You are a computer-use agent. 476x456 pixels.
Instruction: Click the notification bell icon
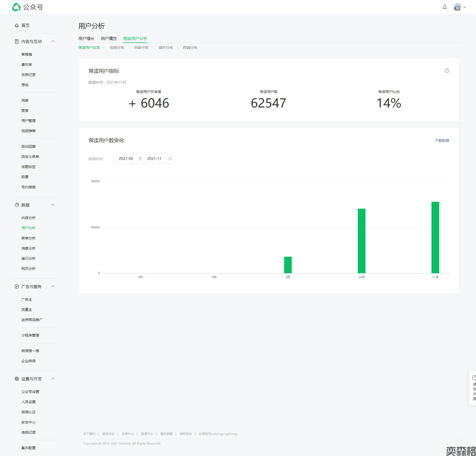pyautogui.click(x=444, y=7)
